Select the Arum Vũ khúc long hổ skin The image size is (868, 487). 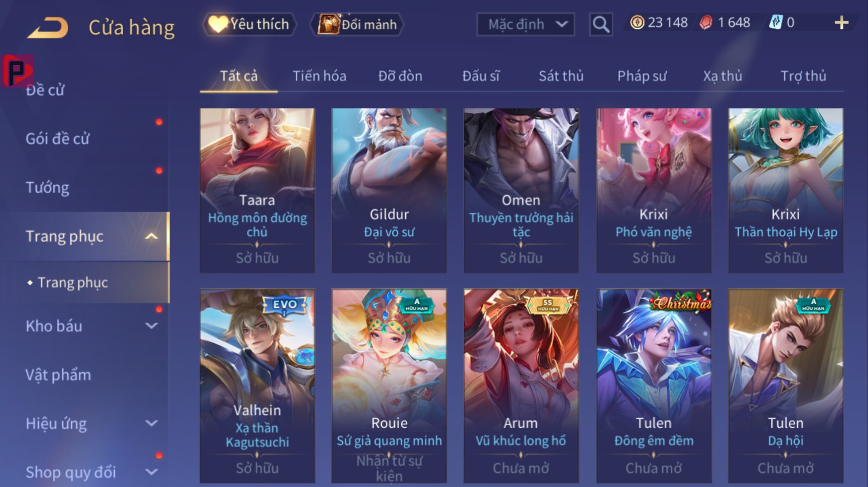click(x=521, y=386)
